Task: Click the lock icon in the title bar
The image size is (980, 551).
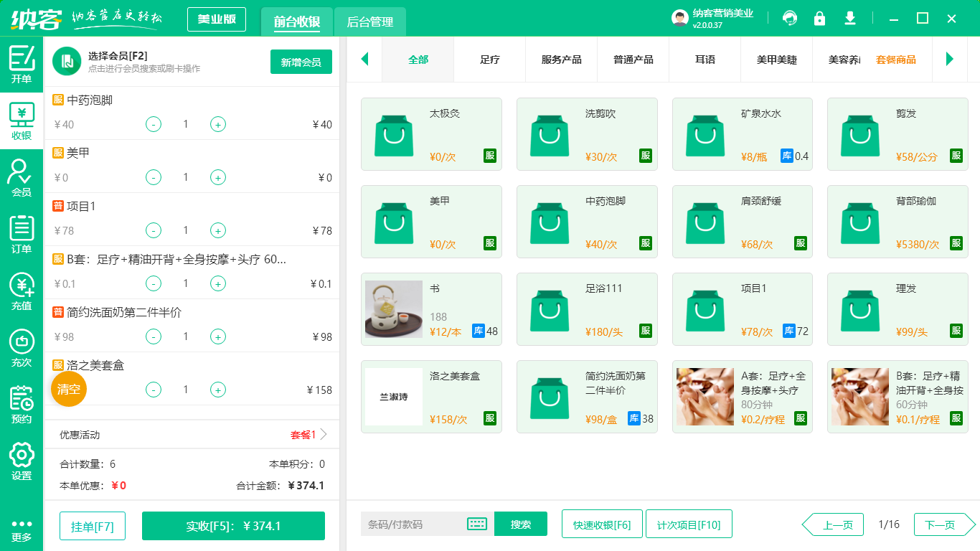Action: 819,19
